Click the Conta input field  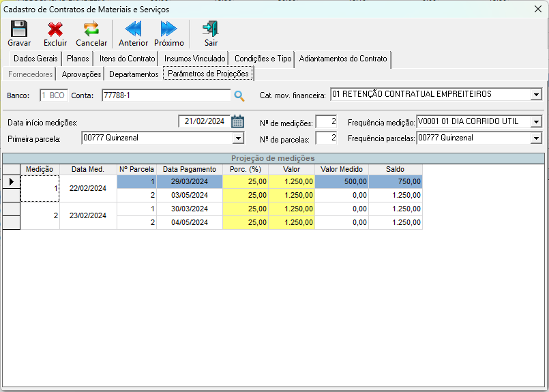click(166, 95)
